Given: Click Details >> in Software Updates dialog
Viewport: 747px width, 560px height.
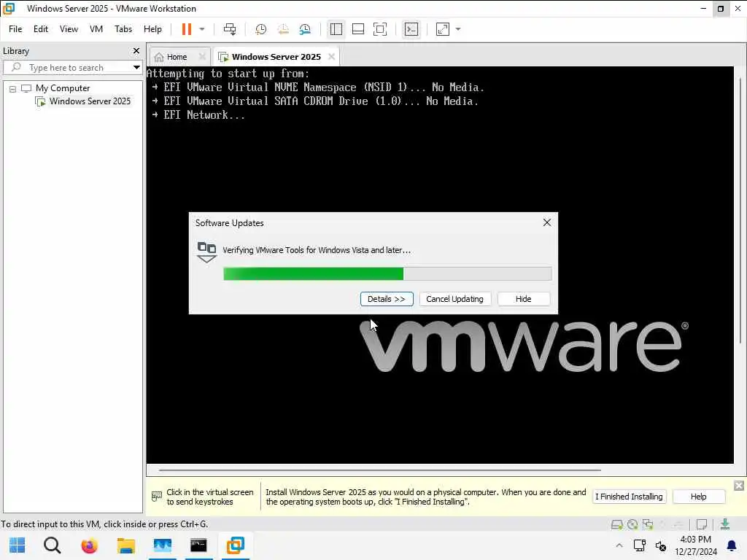Looking at the screenshot, I should (x=387, y=299).
